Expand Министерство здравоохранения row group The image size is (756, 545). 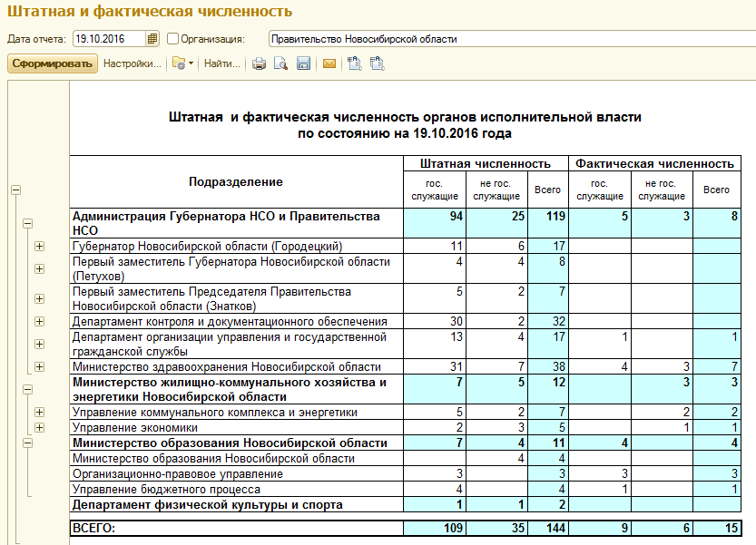pyautogui.click(x=40, y=366)
